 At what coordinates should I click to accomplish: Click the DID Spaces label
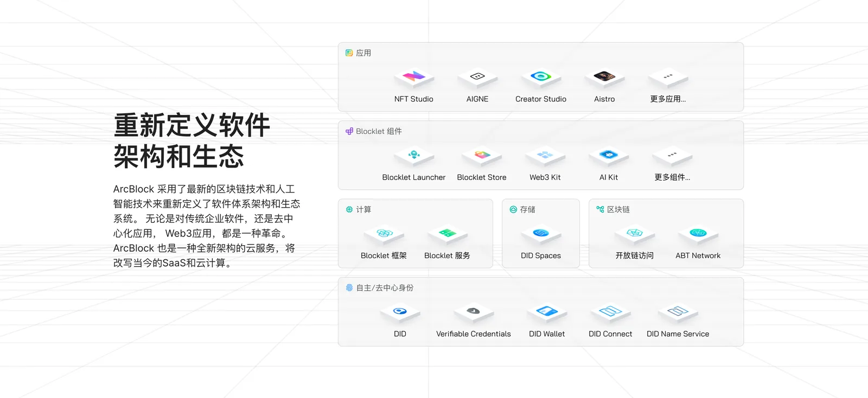(541, 256)
